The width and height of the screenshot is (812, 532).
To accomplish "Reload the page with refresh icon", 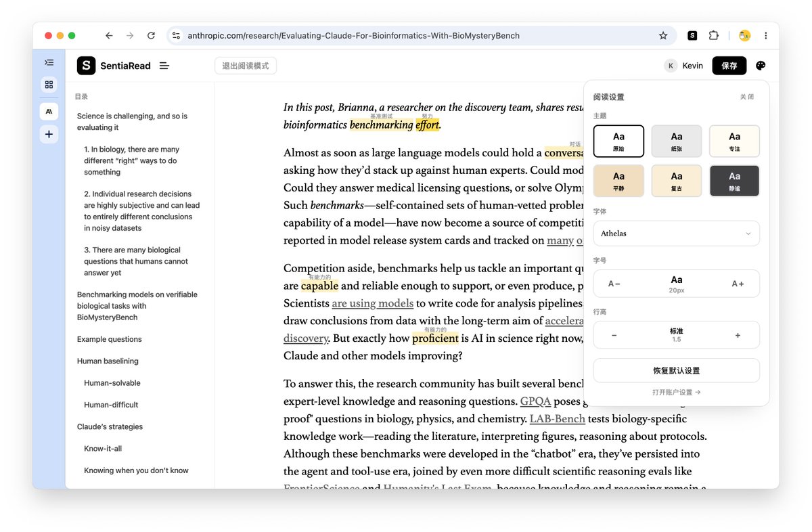I will [151, 36].
